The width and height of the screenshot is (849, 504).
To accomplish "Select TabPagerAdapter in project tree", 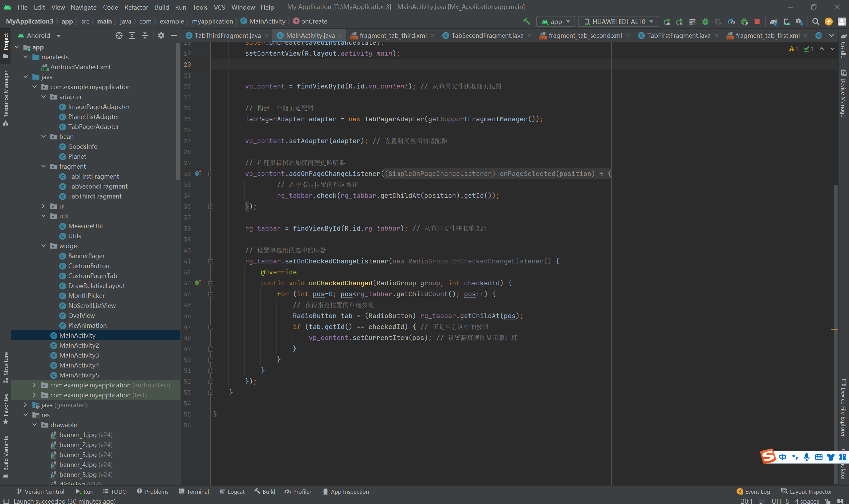I will (93, 126).
